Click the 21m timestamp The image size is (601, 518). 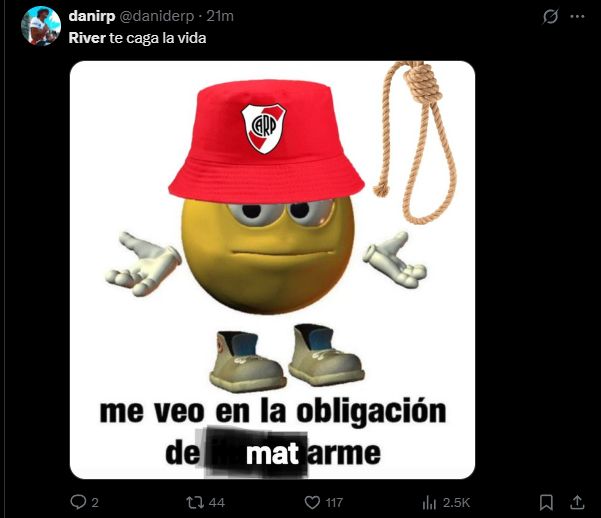[x=220, y=16]
